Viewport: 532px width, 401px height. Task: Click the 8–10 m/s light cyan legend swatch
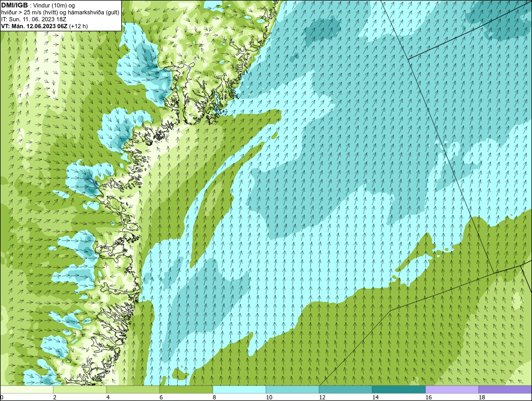pyautogui.click(x=239, y=389)
